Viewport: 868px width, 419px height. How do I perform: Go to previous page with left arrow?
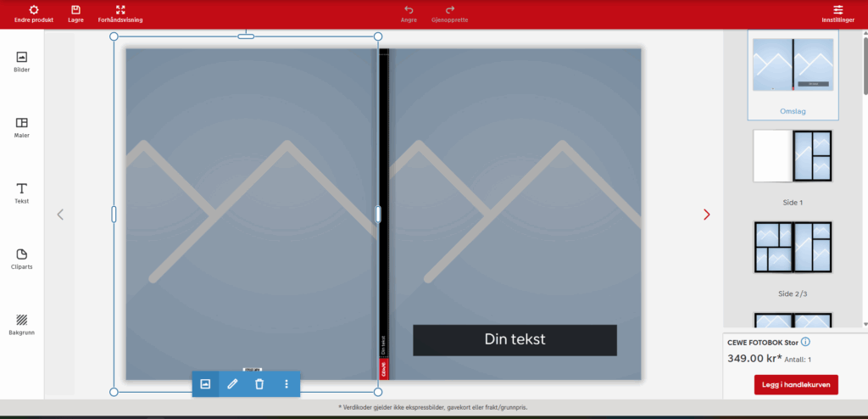[x=60, y=215]
